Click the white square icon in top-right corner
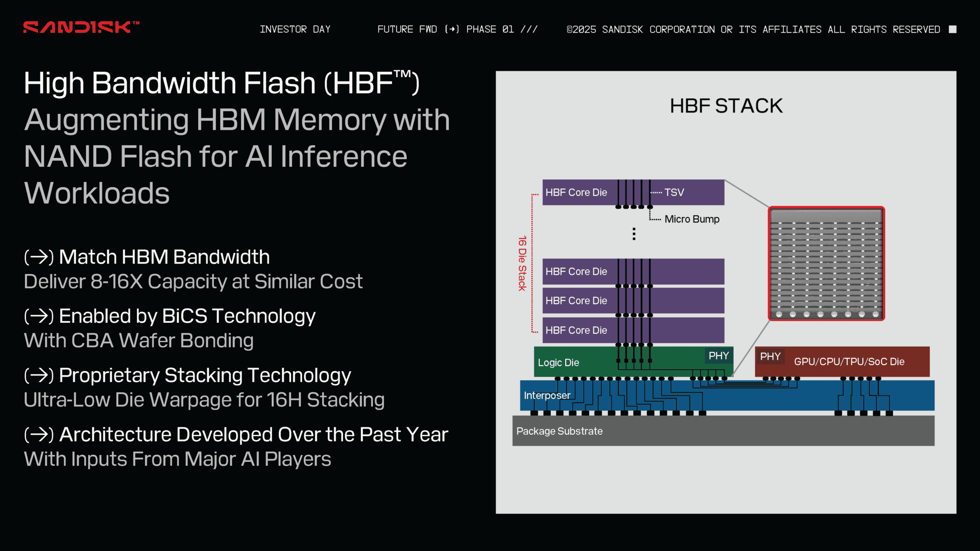980x551 pixels. (953, 29)
